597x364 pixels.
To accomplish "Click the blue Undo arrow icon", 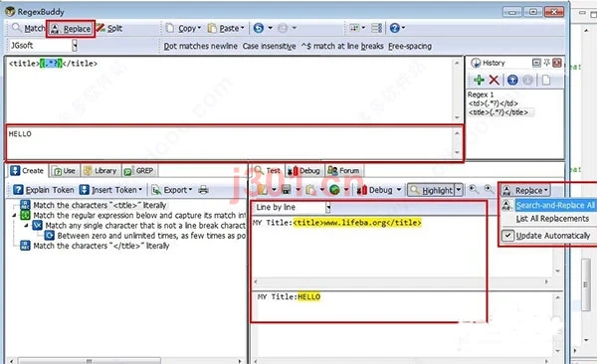I will 259,28.
